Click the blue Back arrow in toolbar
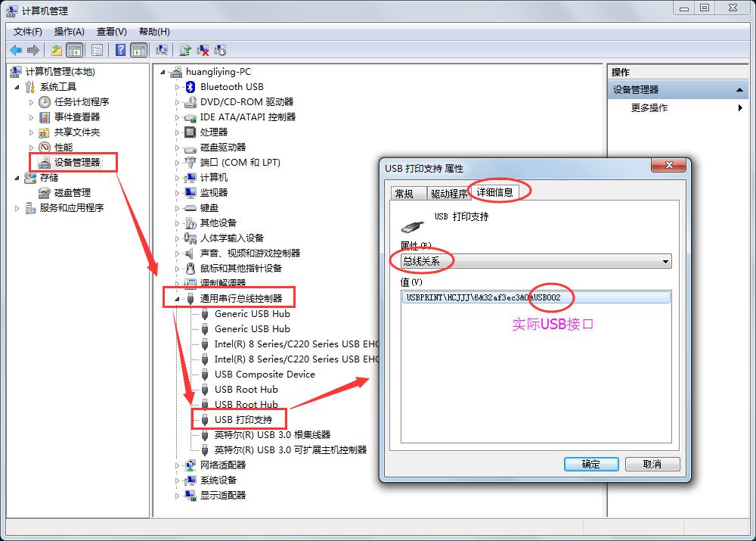This screenshot has height=541, width=756. 16,50
